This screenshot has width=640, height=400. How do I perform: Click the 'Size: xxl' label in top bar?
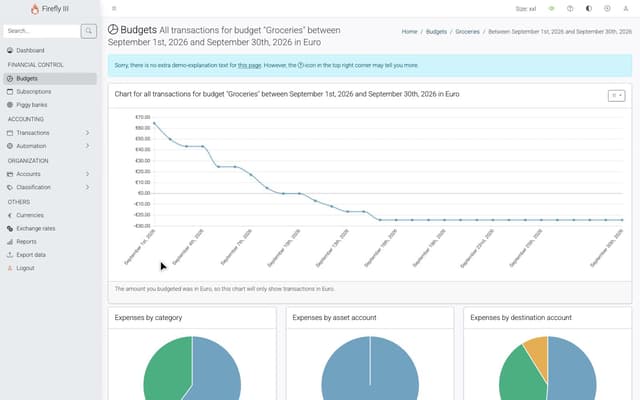(526, 9)
